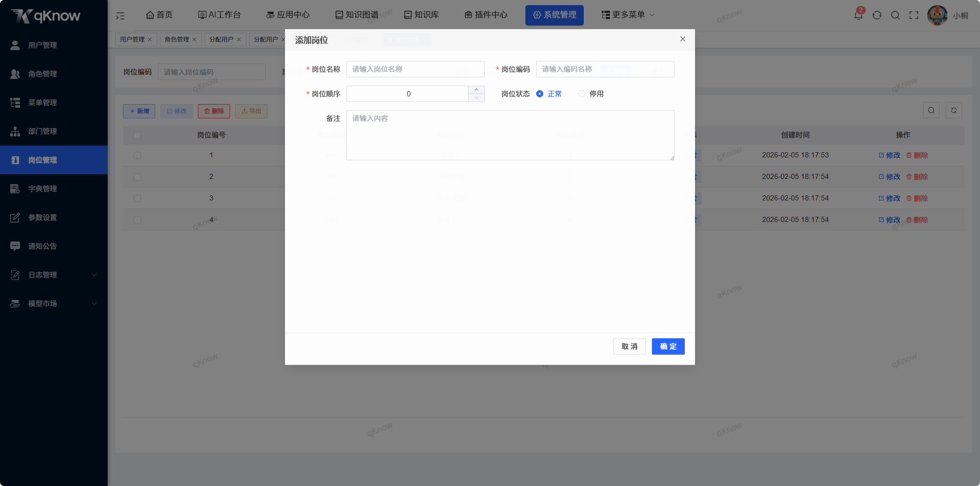Click 删除 for row 4

click(x=917, y=220)
